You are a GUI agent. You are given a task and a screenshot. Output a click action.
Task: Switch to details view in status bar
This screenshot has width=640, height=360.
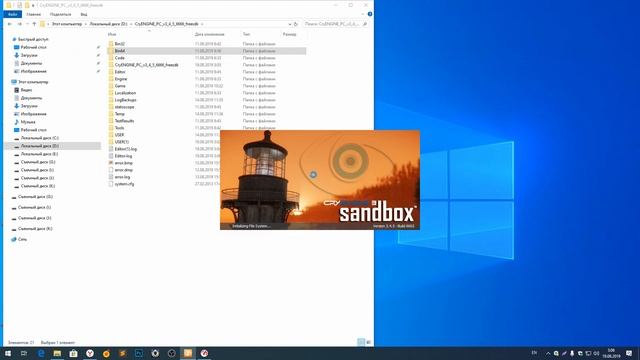361,342
